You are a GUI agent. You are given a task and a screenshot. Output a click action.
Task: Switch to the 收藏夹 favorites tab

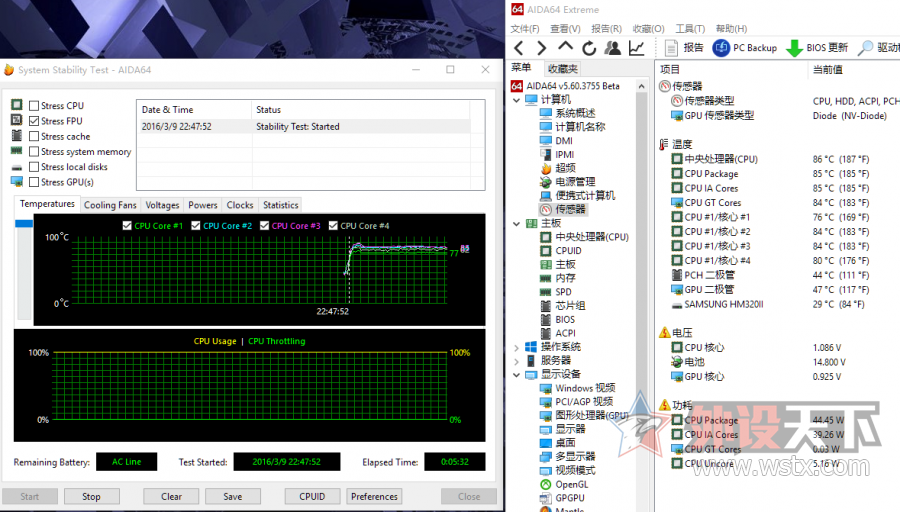pos(562,69)
